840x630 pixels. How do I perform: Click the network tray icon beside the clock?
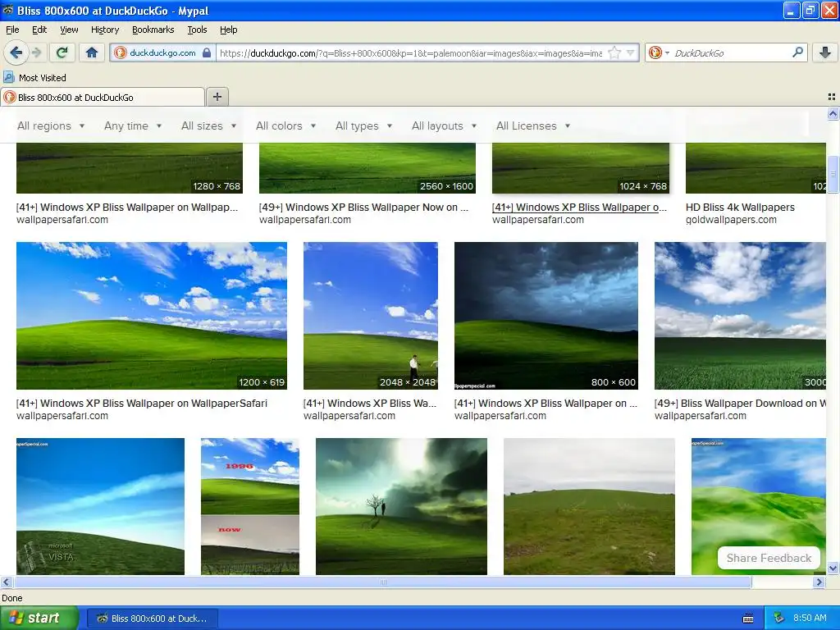coord(778,619)
